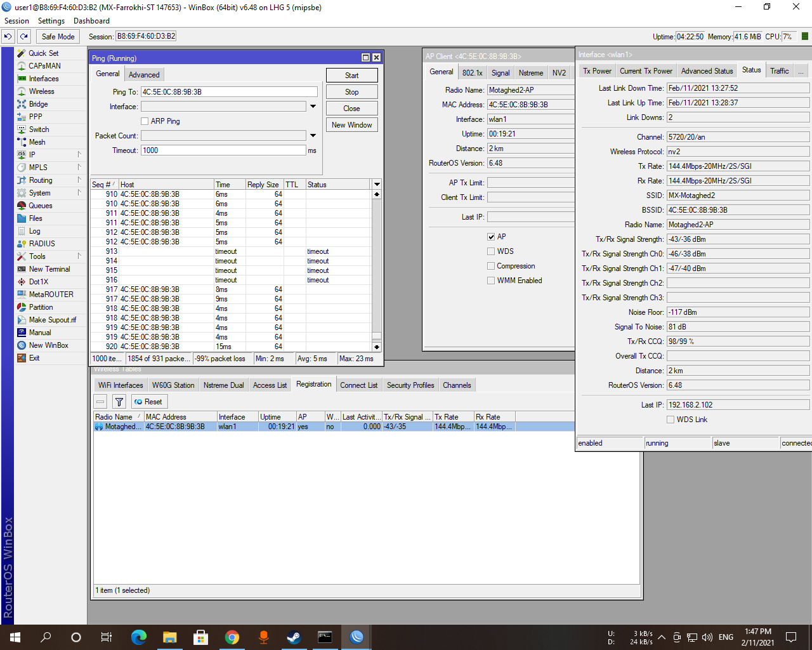Open the Interface dropdown in Ping window
Image resolution: width=812 pixels, height=650 pixels.
(x=313, y=106)
